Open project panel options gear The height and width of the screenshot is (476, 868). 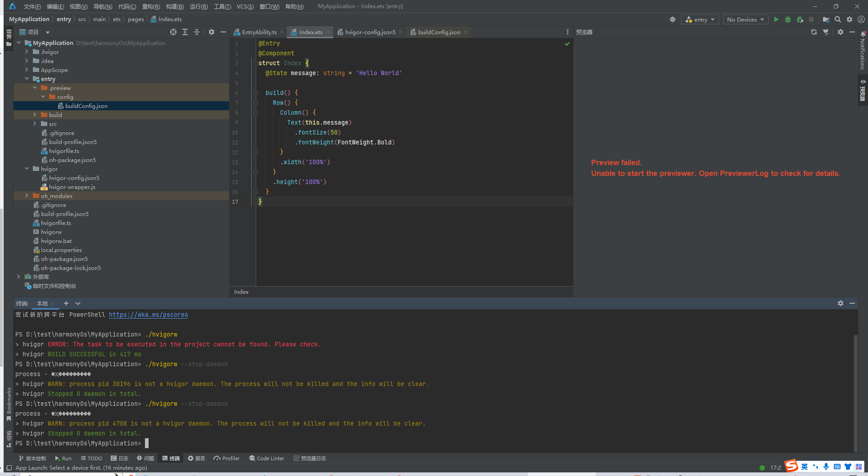pyautogui.click(x=212, y=32)
